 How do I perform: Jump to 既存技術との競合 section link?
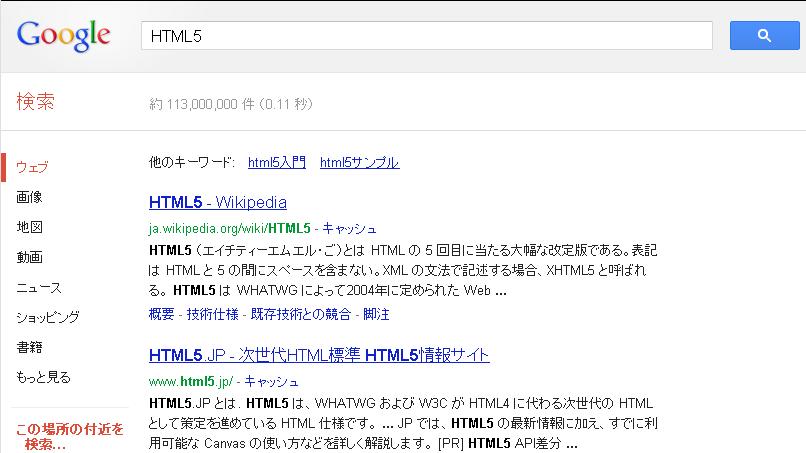pos(301,314)
